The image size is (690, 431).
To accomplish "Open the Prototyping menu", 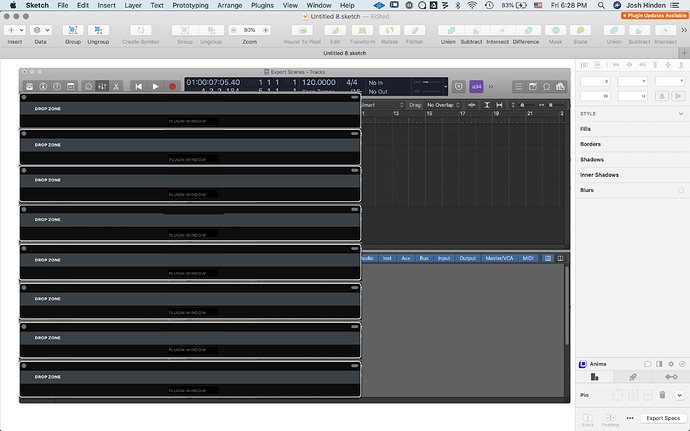I will click(x=190, y=5).
